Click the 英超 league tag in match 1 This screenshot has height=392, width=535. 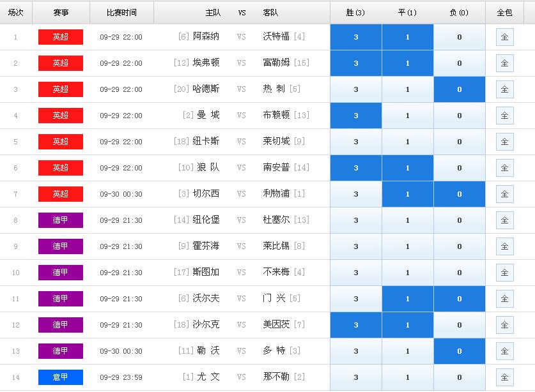[61, 37]
